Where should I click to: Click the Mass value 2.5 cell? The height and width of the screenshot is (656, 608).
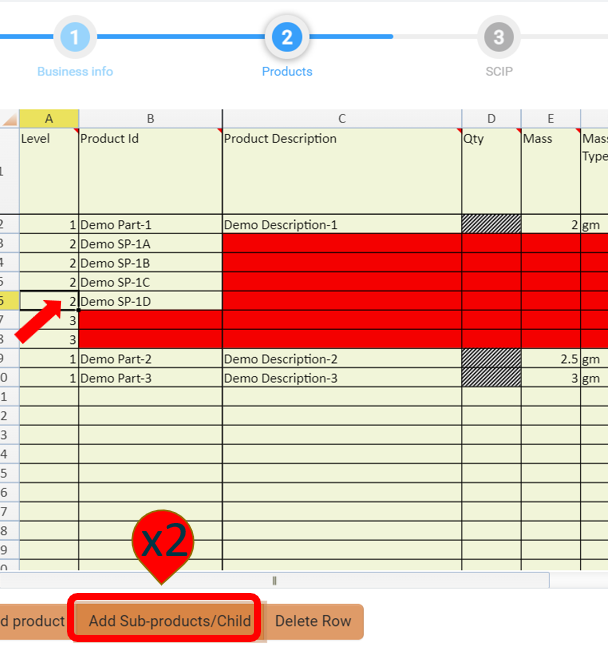550,359
